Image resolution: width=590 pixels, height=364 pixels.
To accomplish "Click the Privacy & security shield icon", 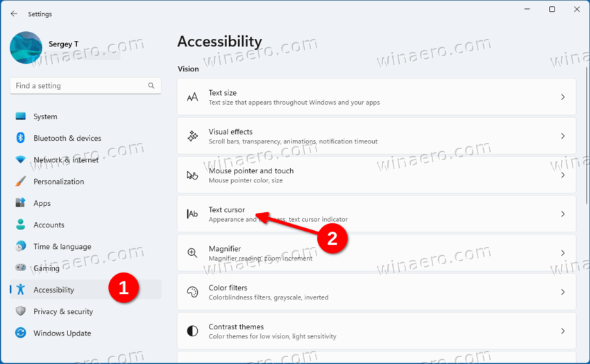I will tap(20, 311).
